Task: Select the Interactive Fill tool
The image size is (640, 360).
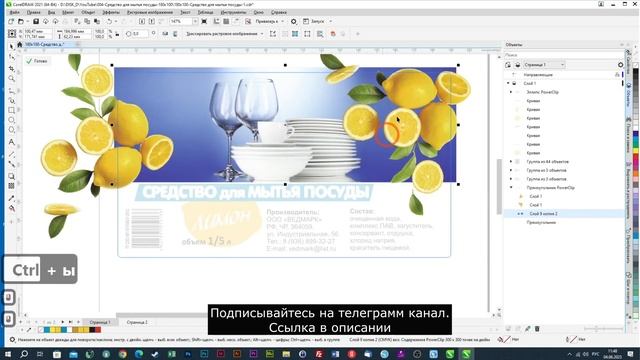Action: (11, 208)
